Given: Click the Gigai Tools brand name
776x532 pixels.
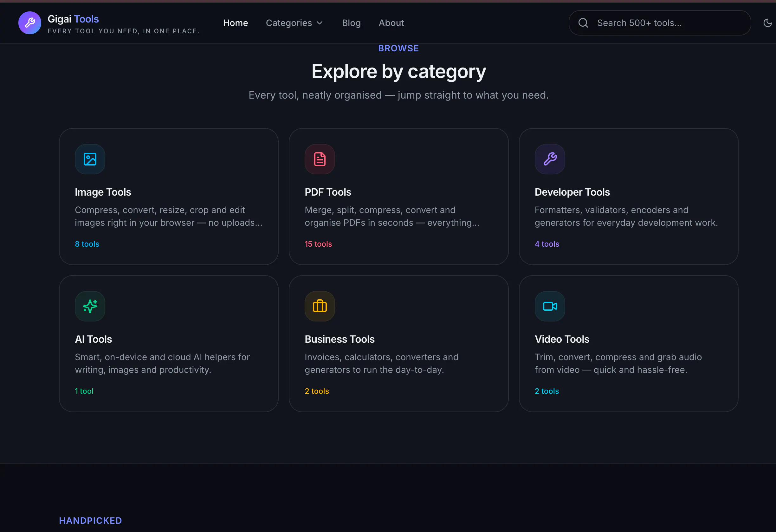Looking at the screenshot, I should coord(73,19).
